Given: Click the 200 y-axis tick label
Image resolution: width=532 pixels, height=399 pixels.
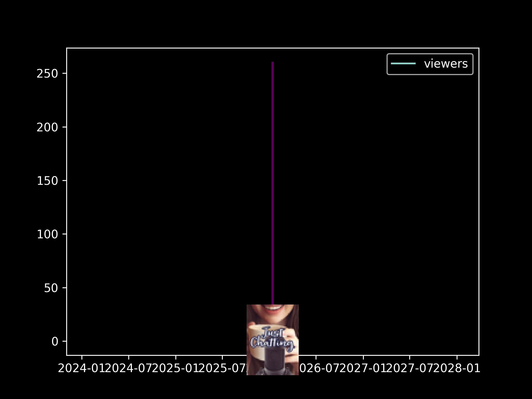Looking at the screenshot, I should [x=47, y=127].
